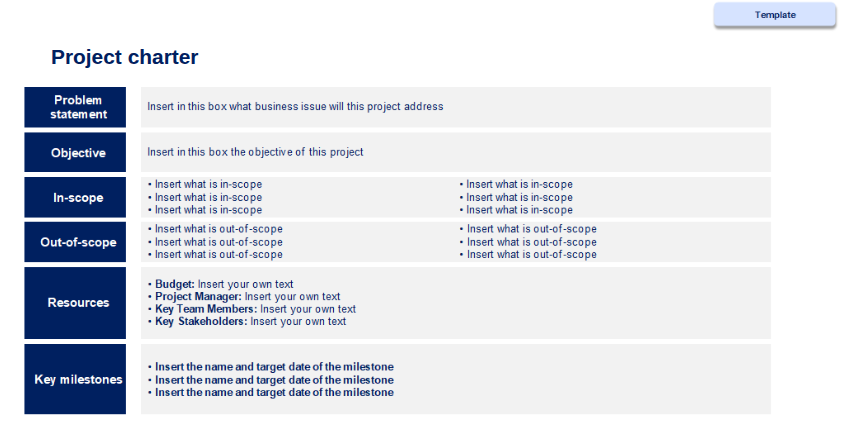This screenshot has width=854, height=447.
Task: Click the Resources label box
Action: [x=75, y=303]
